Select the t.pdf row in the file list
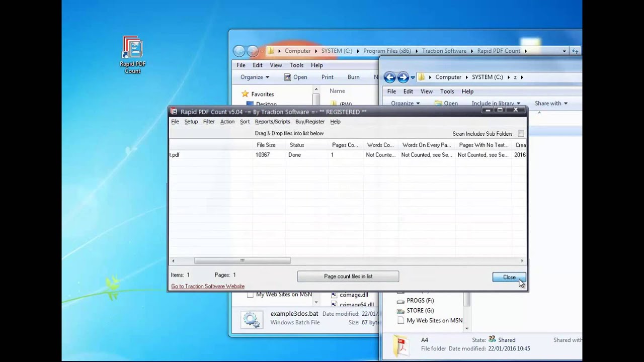Screen dimensions: 644x362 tap(348, 155)
